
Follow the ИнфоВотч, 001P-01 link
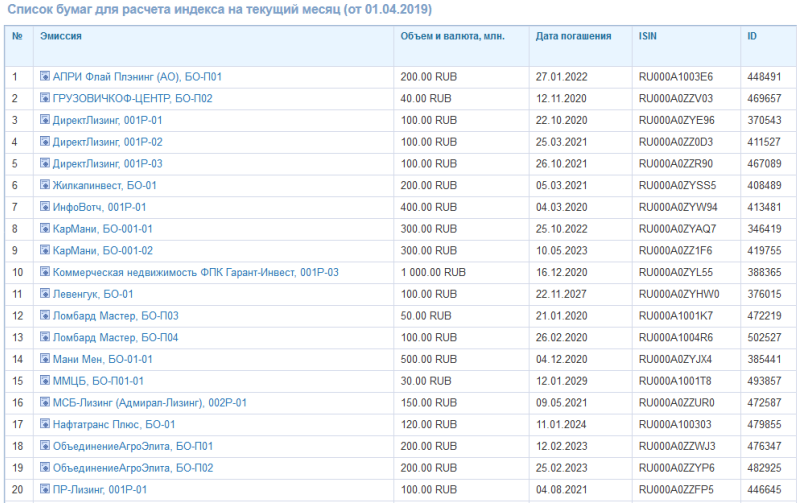pyautogui.click(x=99, y=208)
